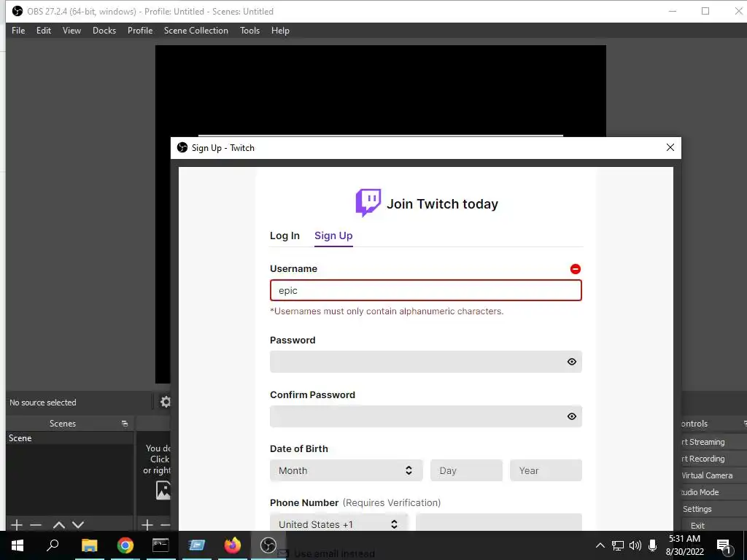Click the Start Virtual Camera button
This screenshot has width=747, height=560.
pyautogui.click(x=712, y=475)
